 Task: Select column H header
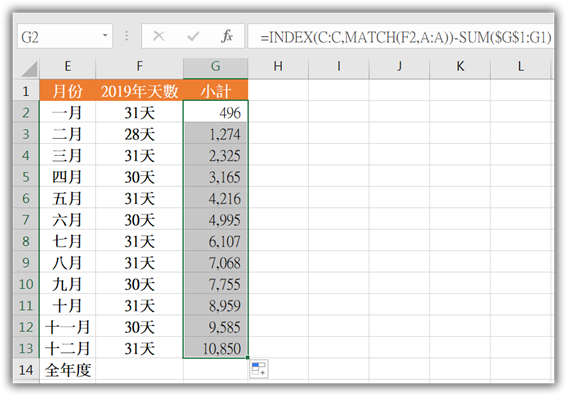pyautogui.click(x=278, y=67)
